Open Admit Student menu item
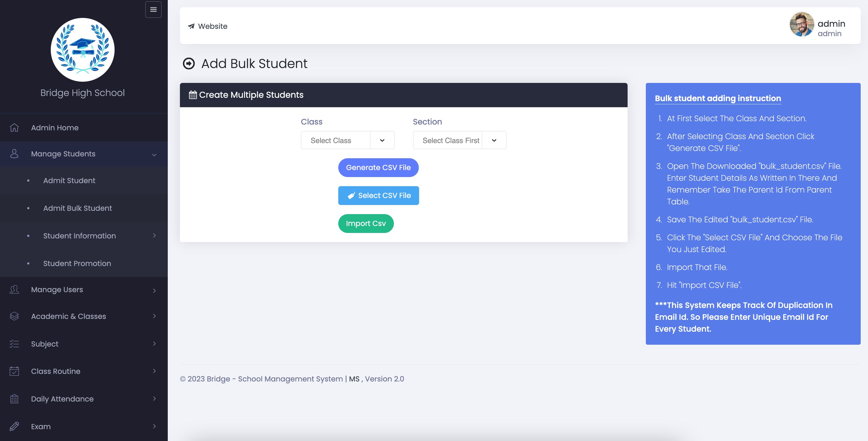The image size is (868, 441). coord(69,180)
